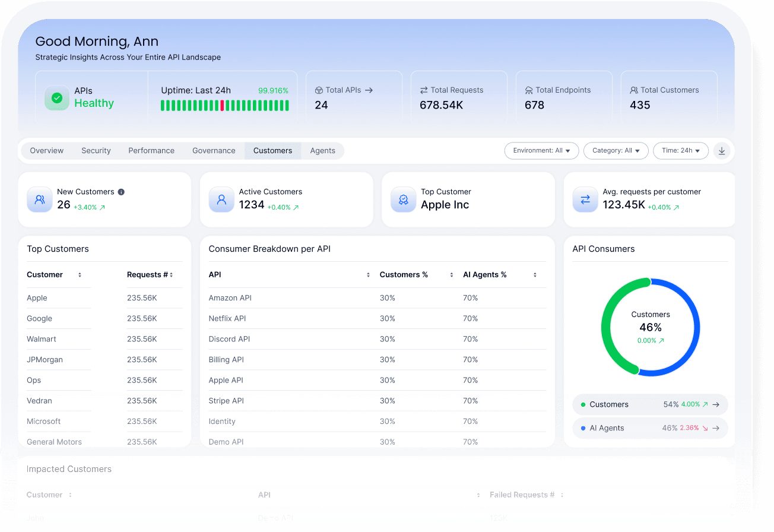Open Customers legend row arrow
Image resolution: width=774 pixels, height=532 pixels.
click(716, 404)
